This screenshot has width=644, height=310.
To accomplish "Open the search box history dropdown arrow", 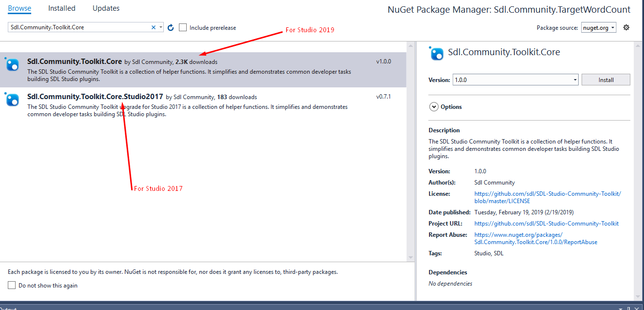I will (x=161, y=28).
